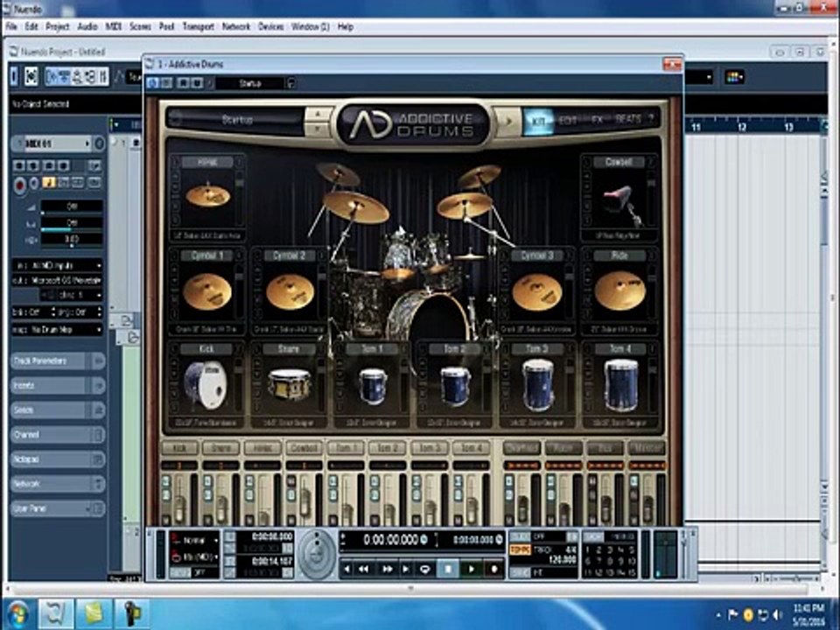This screenshot has height=630, width=840.
Task: Hit the record button on the transport
Action: pyautogui.click(x=493, y=569)
